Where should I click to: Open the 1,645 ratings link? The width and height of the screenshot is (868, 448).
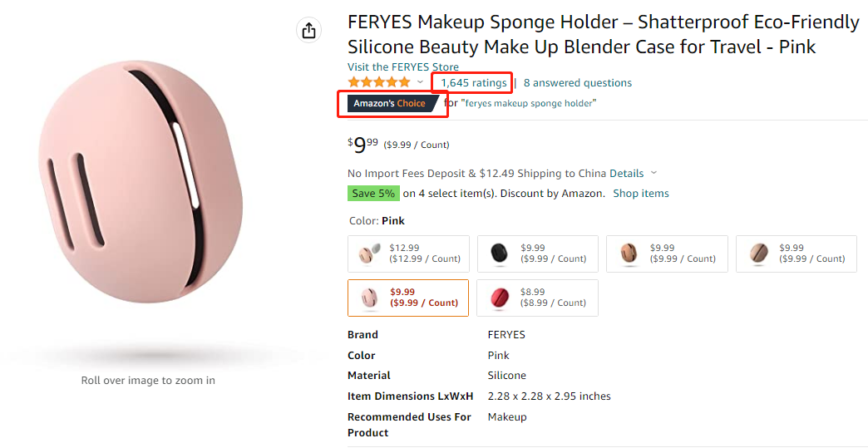click(473, 82)
